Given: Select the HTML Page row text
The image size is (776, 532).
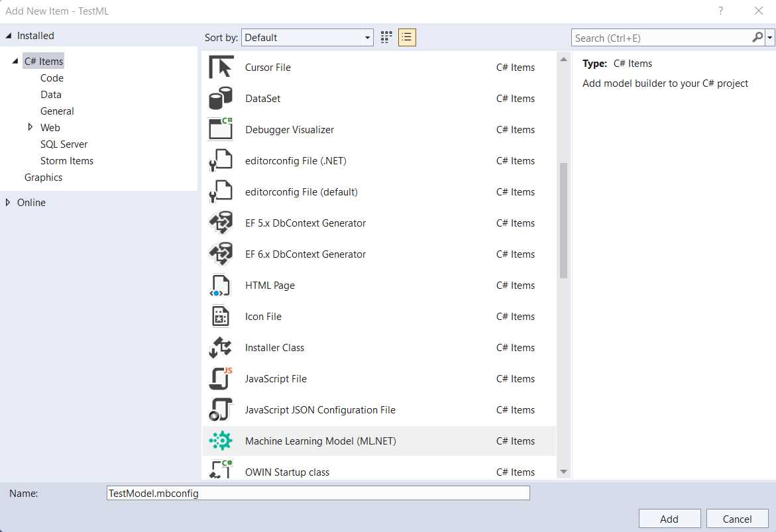Looking at the screenshot, I should (x=270, y=286).
